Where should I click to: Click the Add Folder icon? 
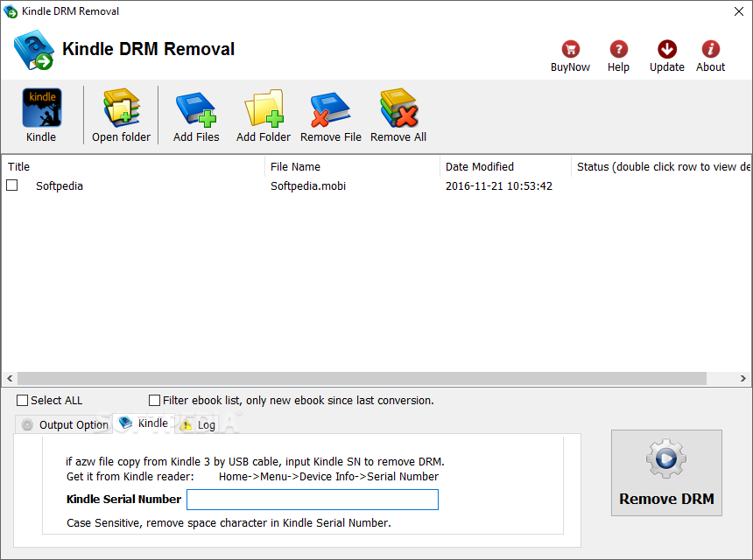[x=264, y=108]
